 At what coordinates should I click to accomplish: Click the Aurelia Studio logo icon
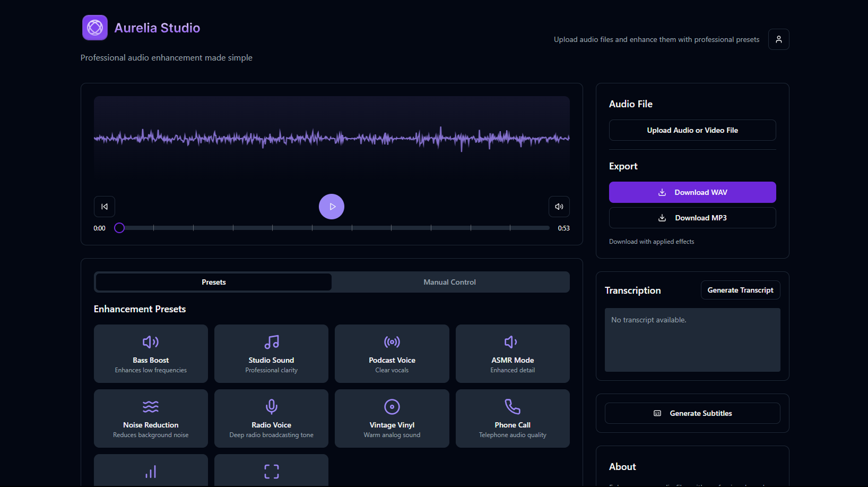pyautogui.click(x=95, y=28)
